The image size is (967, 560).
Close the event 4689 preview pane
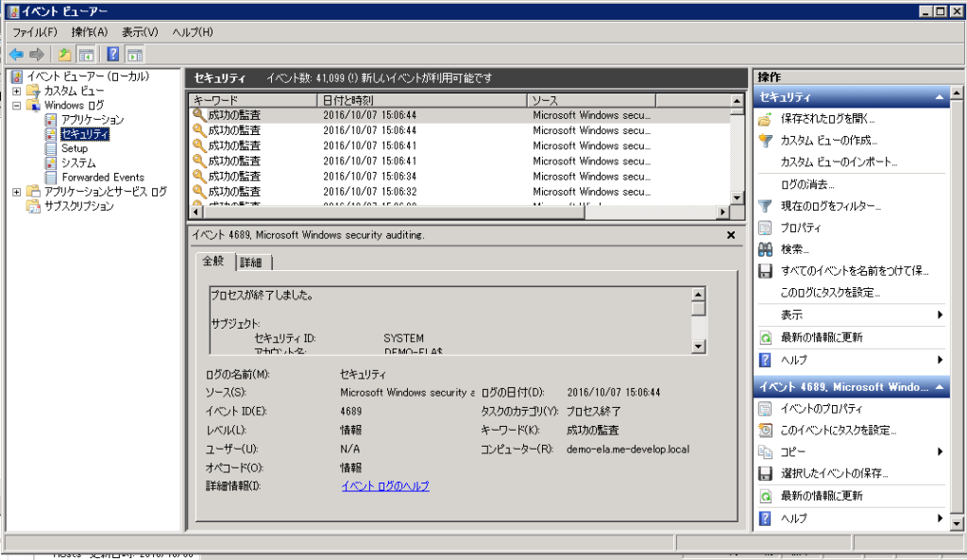pyautogui.click(x=731, y=235)
